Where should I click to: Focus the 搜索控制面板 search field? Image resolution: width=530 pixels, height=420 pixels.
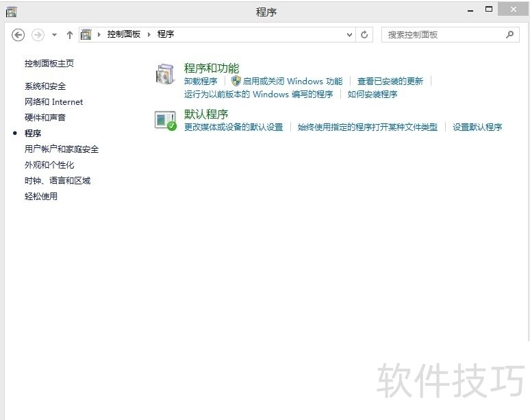[451, 34]
